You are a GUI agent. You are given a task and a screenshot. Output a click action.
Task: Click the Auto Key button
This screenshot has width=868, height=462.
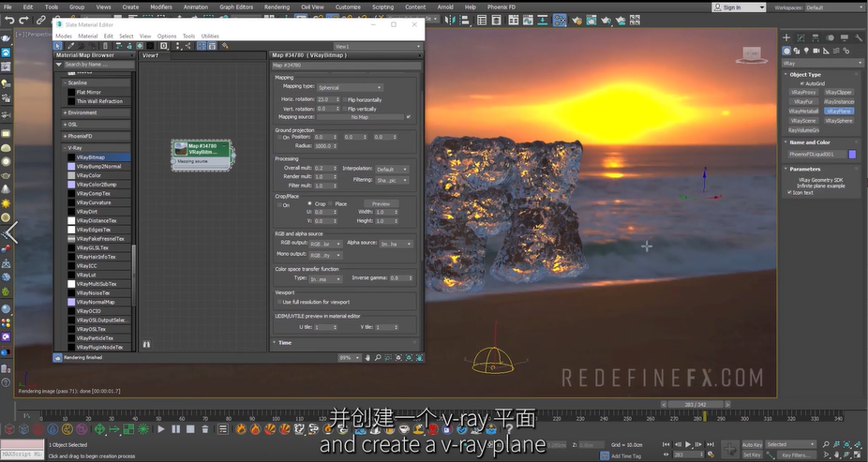[751, 445]
